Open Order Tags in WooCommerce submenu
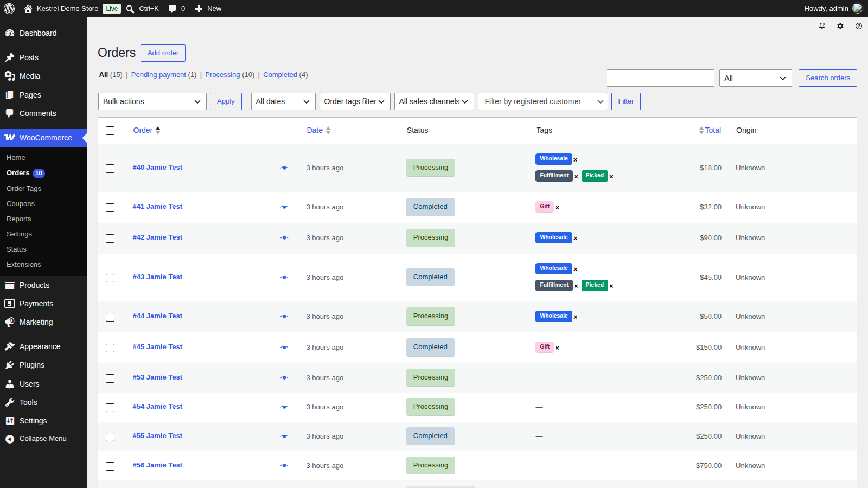Screen dimensions: 868x488 click(24, 189)
